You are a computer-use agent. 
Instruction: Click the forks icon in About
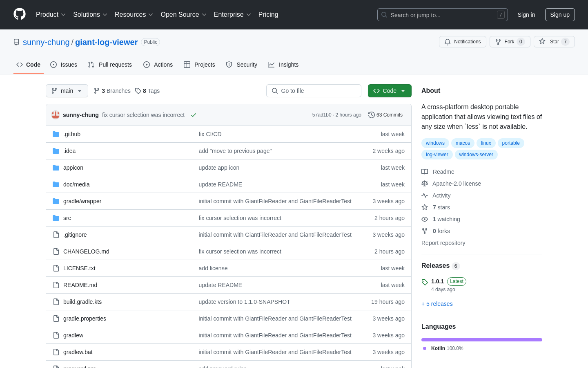(425, 231)
